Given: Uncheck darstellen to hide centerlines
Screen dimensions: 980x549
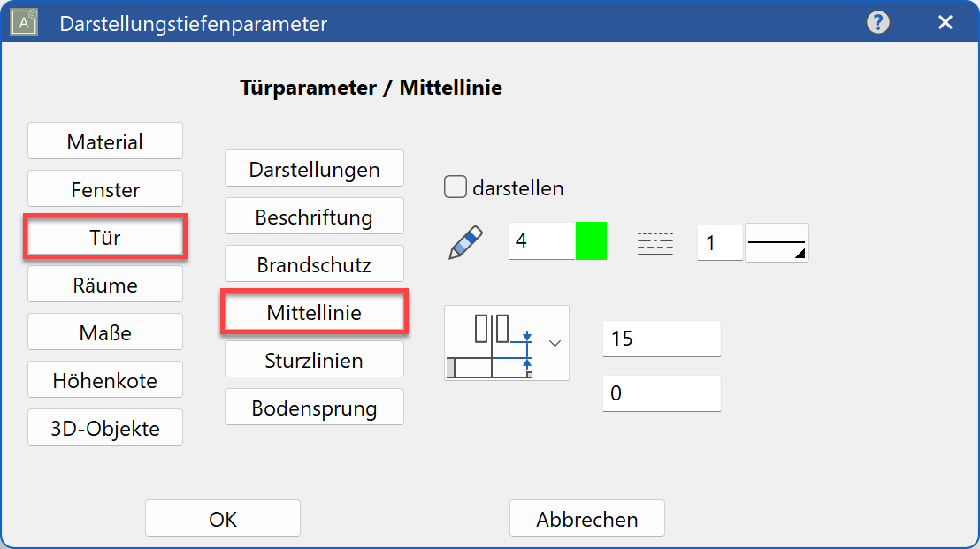Looking at the screenshot, I should [x=455, y=187].
